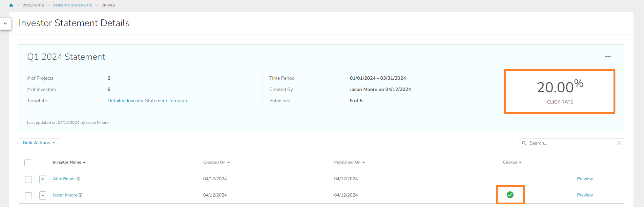644x207 pixels.
Task: Preview Jason Moore statement
Action: click(x=585, y=195)
